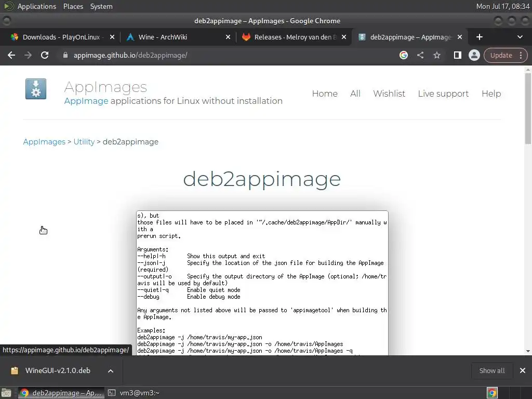The width and height of the screenshot is (532, 399).
Task: Click the Update button in Chrome
Action: click(501, 55)
